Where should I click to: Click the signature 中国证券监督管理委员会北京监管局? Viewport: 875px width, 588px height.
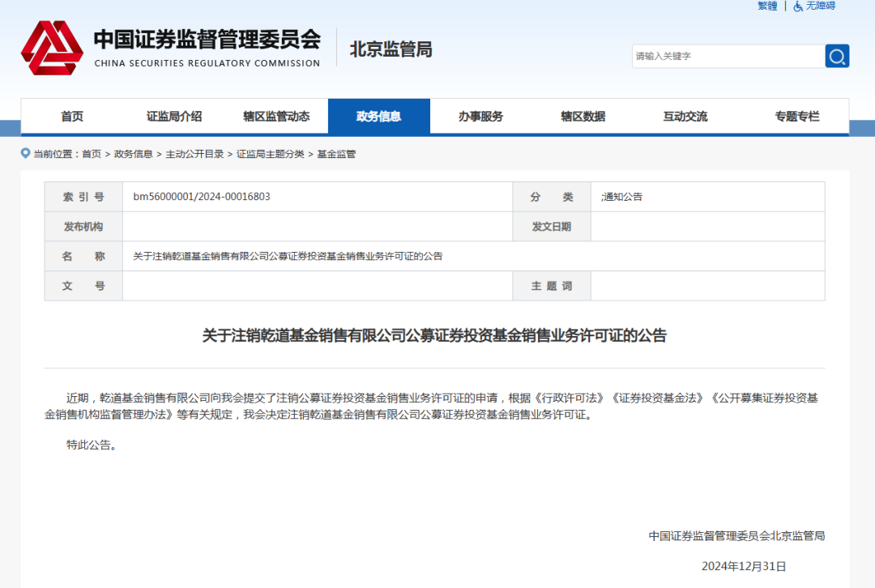coord(736,535)
